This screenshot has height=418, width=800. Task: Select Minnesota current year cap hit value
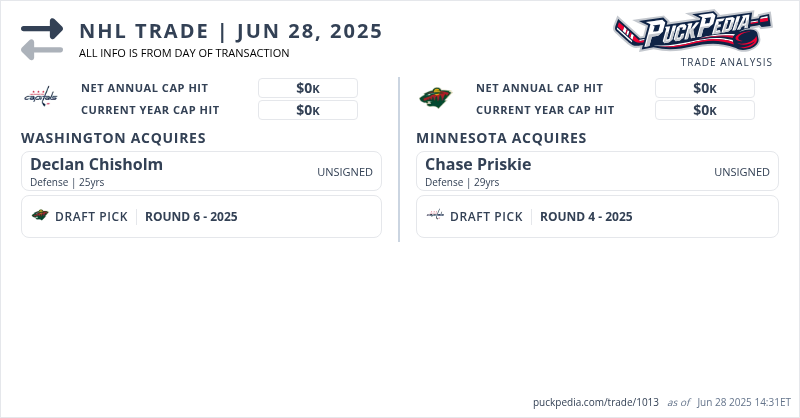coord(704,110)
